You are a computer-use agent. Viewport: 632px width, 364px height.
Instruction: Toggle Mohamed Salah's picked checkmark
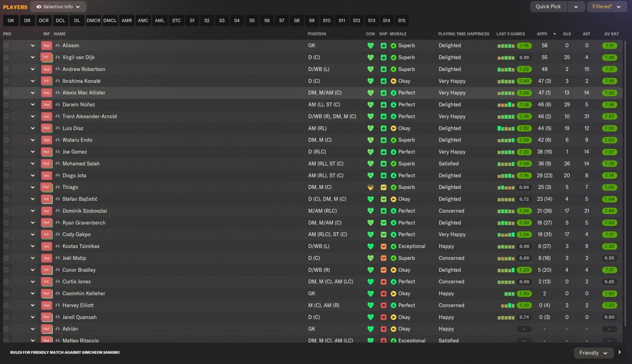click(x=6, y=164)
